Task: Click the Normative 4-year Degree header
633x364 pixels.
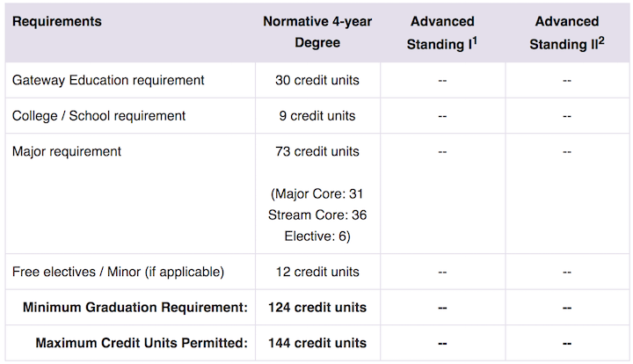Action: 316,33
